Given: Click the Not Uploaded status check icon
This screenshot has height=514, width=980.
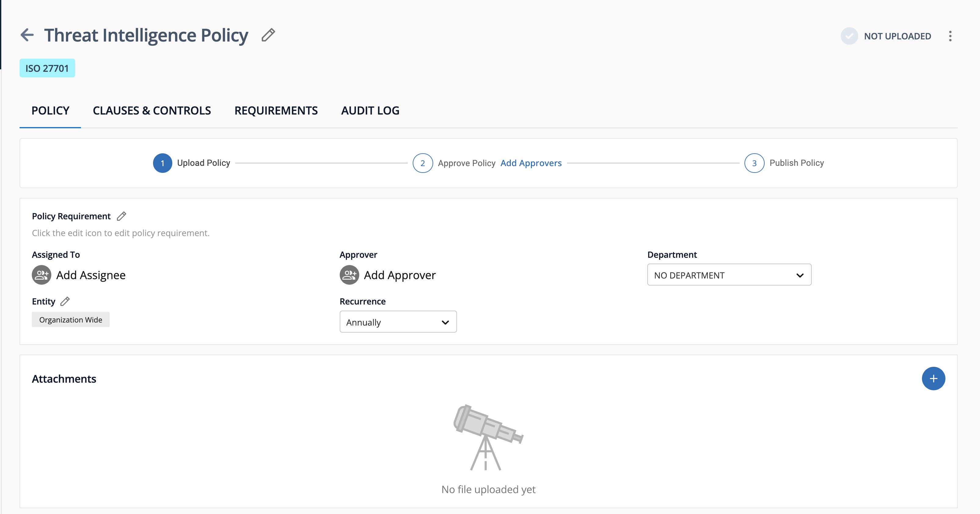Looking at the screenshot, I should coord(849,36).
